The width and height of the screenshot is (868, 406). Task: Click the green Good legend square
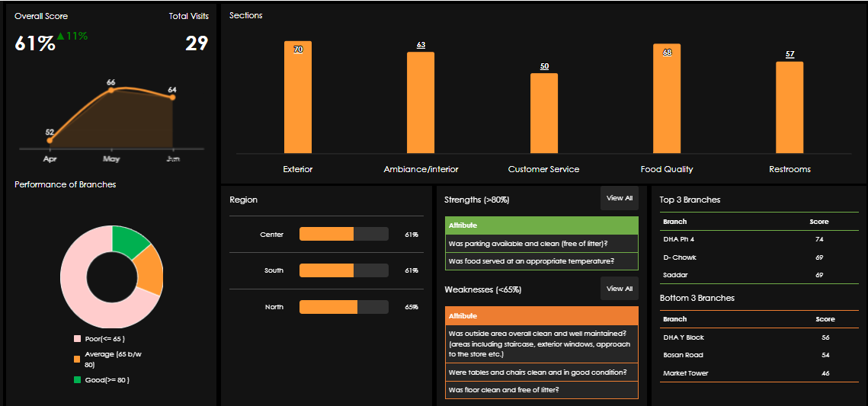click(x=77, y=379)
